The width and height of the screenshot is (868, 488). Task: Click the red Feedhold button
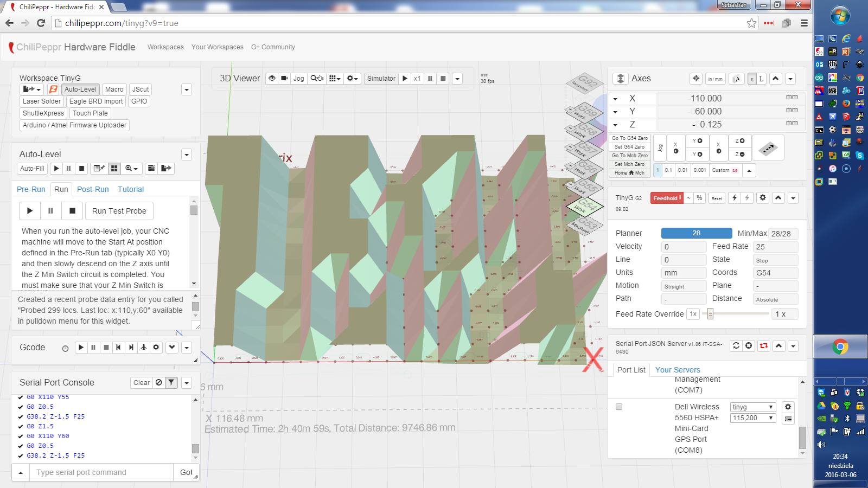pos(667,198)
